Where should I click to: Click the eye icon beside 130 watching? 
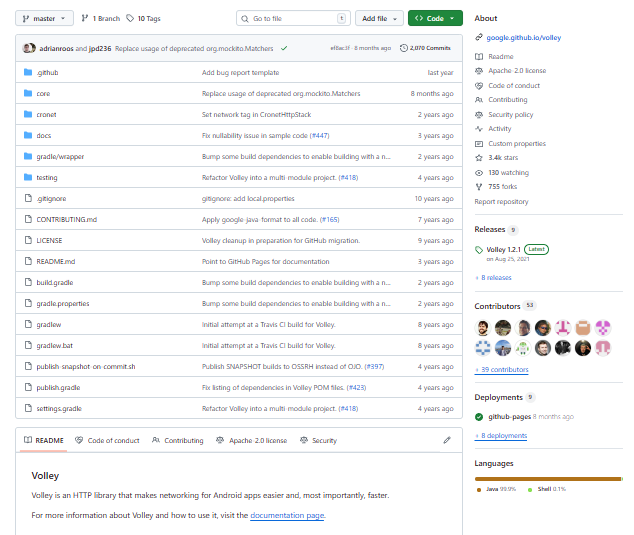(479, 173)
